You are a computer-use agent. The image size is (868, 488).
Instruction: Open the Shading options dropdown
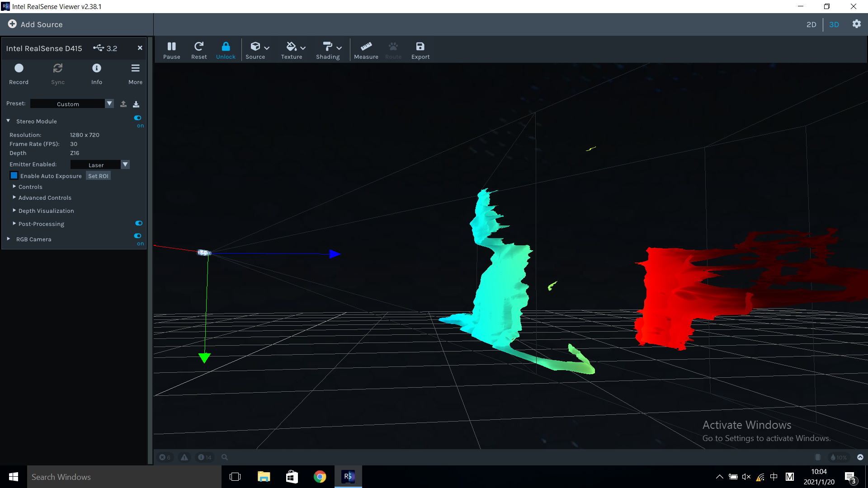(x=329, y=50)
